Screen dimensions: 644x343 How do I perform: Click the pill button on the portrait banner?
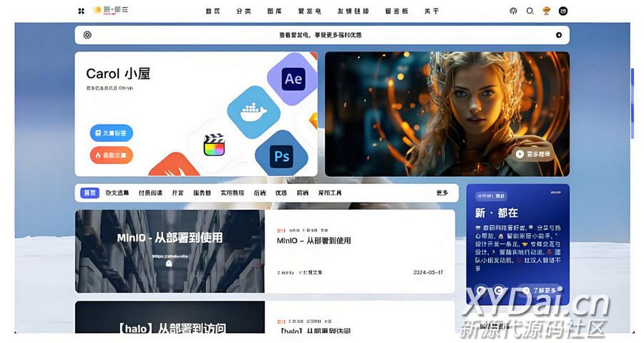tap(534, 153)
